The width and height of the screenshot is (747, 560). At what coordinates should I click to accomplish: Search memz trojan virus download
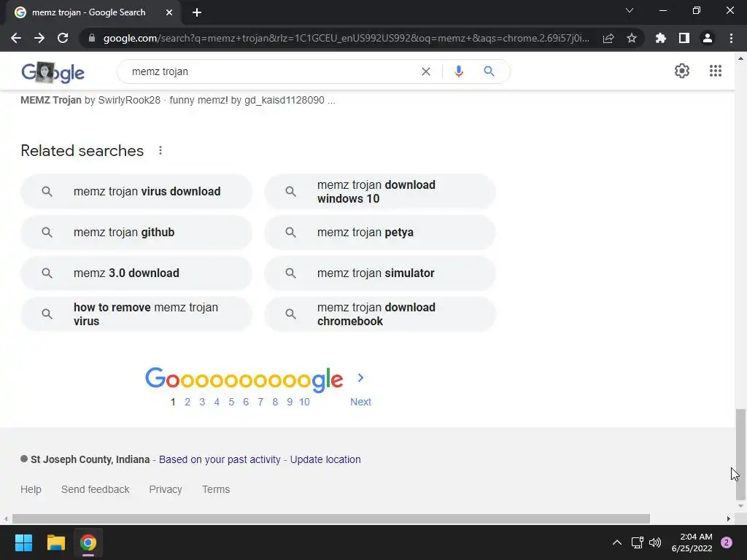pos(136,192)
